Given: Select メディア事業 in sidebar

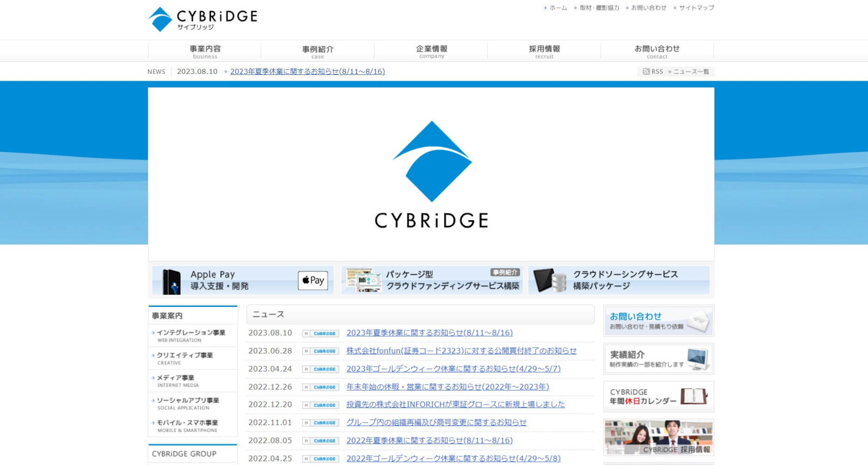Looking at the screenshot, I should [193, 381].
